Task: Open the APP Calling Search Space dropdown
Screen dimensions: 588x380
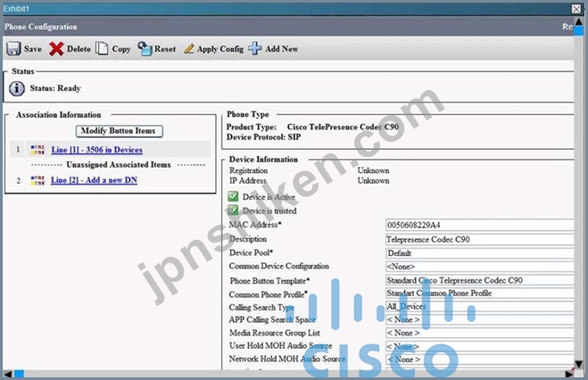Action: click(480, 319)
